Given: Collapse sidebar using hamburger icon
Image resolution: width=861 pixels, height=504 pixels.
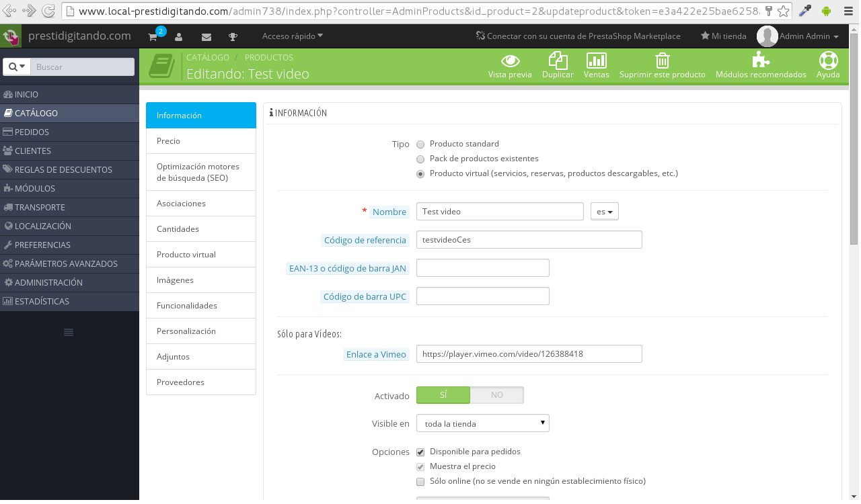Looking at the screenshot, I should point(69,332).
